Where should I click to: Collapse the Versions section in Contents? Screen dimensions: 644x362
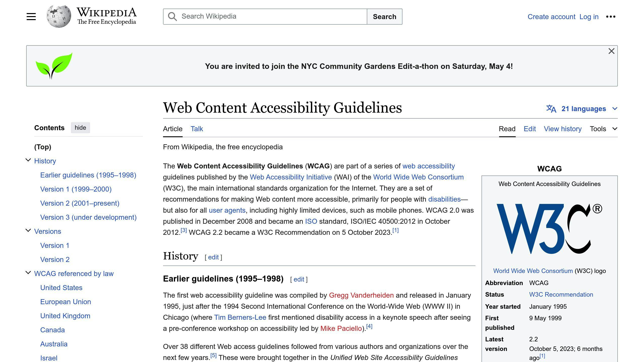click(28, 231)
